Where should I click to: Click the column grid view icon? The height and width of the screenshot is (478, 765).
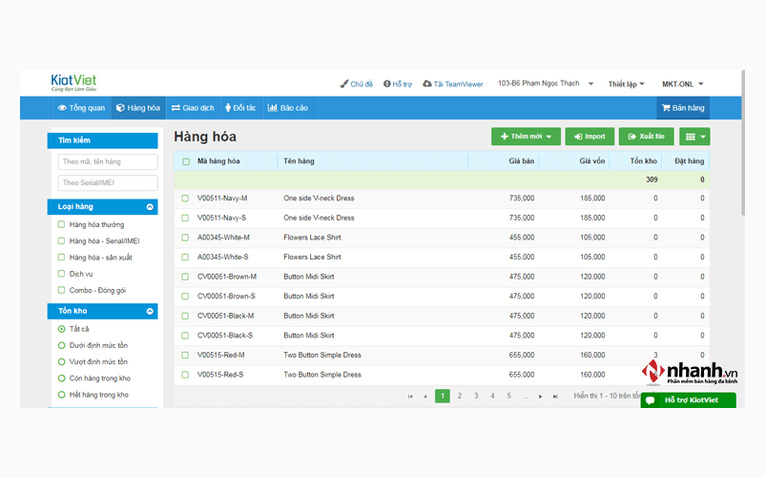pos(690,137)
